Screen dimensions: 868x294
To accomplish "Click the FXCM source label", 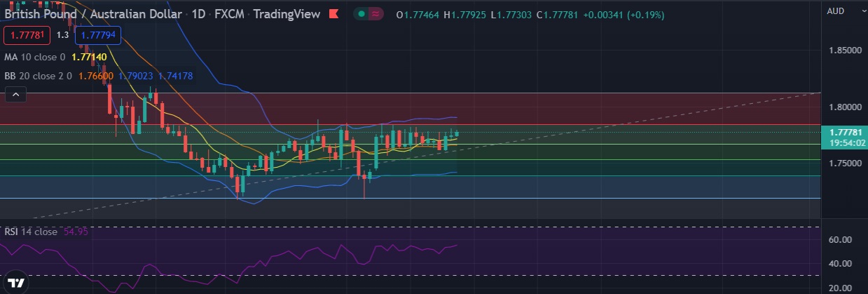I will [229, 14].
